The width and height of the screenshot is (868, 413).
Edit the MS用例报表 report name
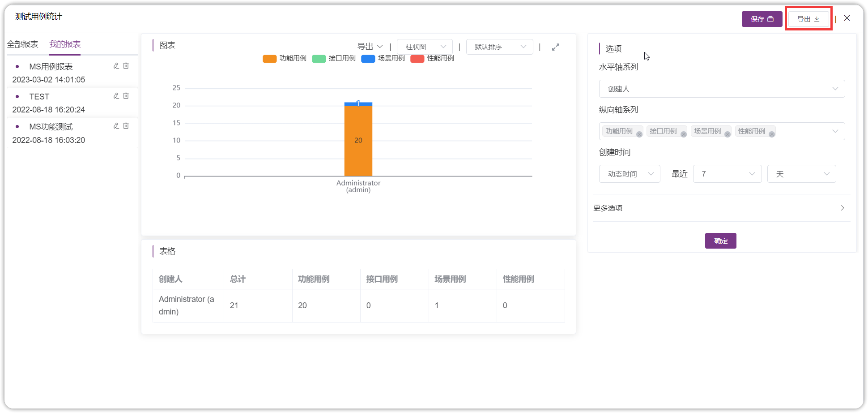[116, 66]
